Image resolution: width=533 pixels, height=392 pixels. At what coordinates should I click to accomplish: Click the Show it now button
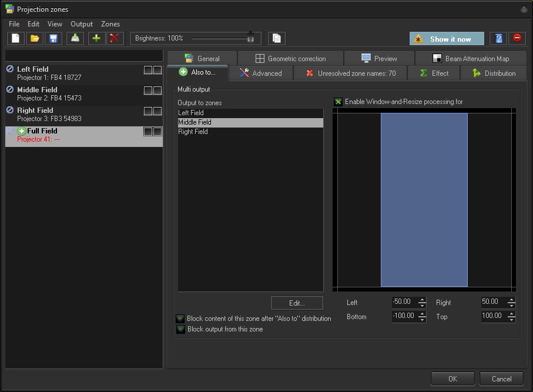coord(447,39)
